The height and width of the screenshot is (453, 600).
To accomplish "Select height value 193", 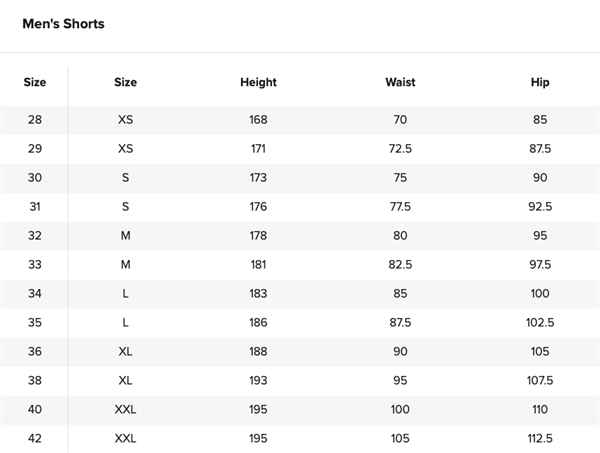I will click(x=258, y=381).
